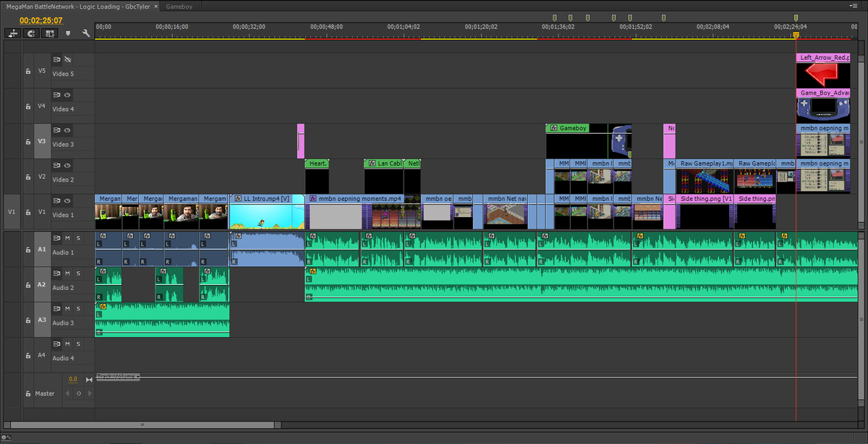The width and height of the screenshot is (868, 444).
Task: Go to next Master keyframe
Action: click(x=89, y=393)
